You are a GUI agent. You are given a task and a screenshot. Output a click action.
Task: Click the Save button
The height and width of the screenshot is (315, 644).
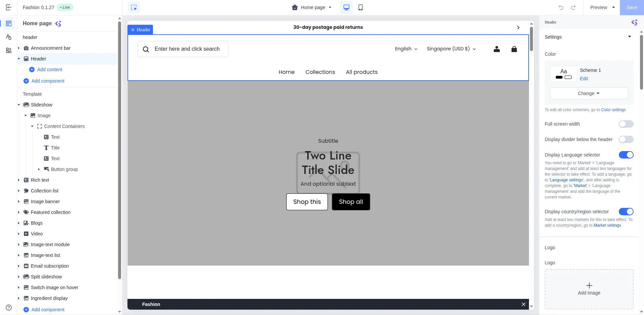(x=632, y=7)
